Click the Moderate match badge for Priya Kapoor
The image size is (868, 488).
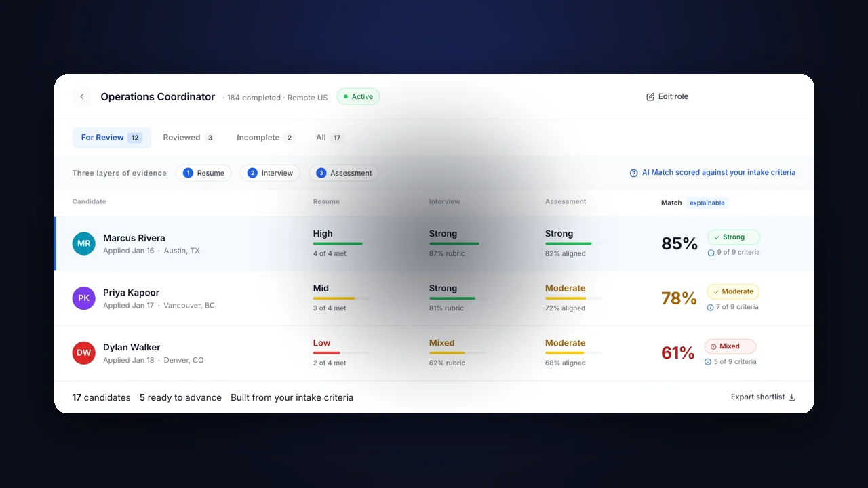733,292
